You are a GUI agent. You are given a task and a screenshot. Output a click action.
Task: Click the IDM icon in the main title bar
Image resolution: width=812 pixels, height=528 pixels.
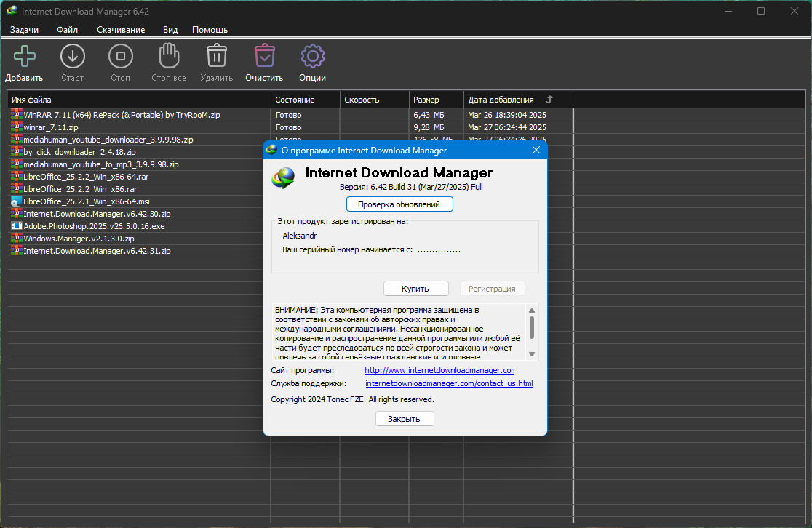(12, 11)
